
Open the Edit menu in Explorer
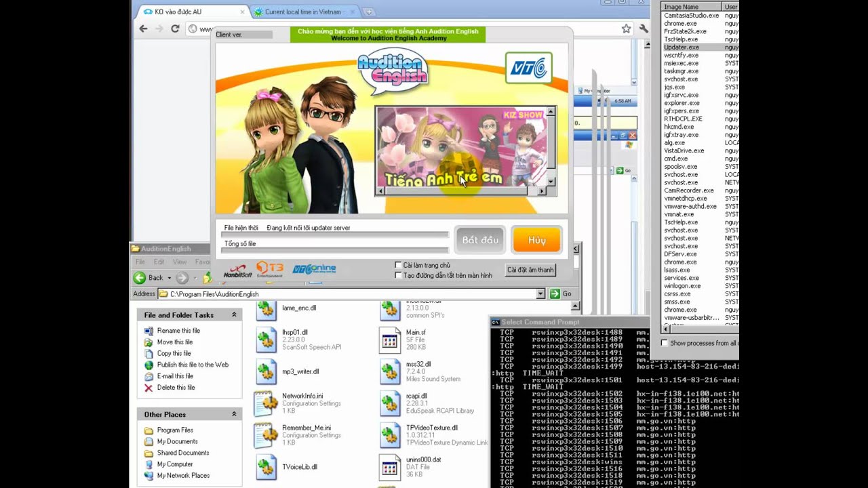pos(159,262)
